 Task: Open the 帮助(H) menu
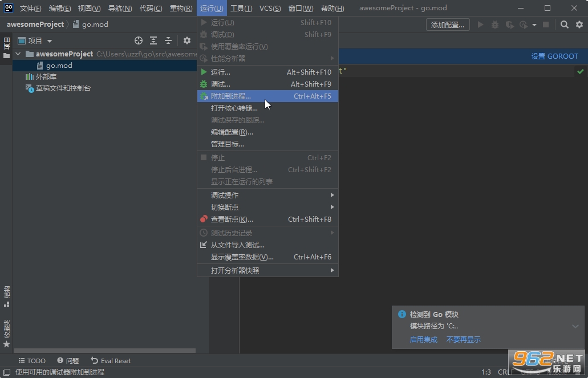point(332,8)
